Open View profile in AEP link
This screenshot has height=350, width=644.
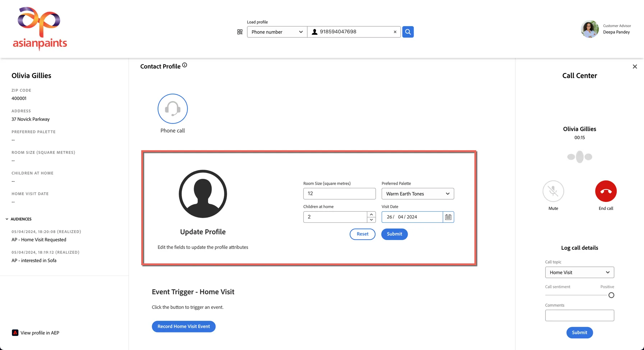(x=40, y=333)
